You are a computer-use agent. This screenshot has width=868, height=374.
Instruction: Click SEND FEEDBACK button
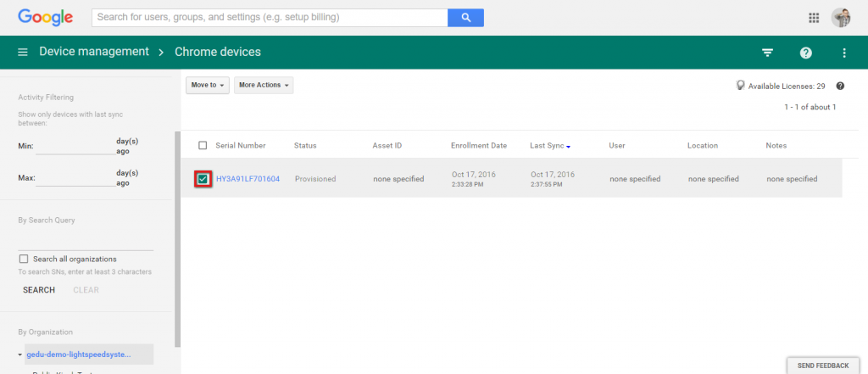(x=822, y=366)
